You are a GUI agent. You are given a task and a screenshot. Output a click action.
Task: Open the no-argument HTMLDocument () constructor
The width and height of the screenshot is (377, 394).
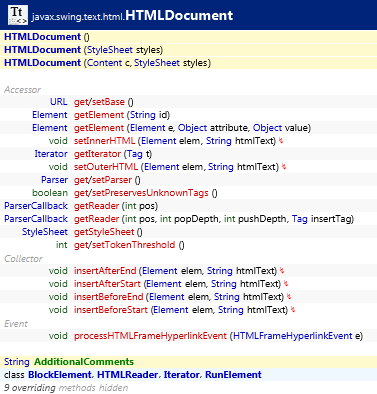pos(47,37)
